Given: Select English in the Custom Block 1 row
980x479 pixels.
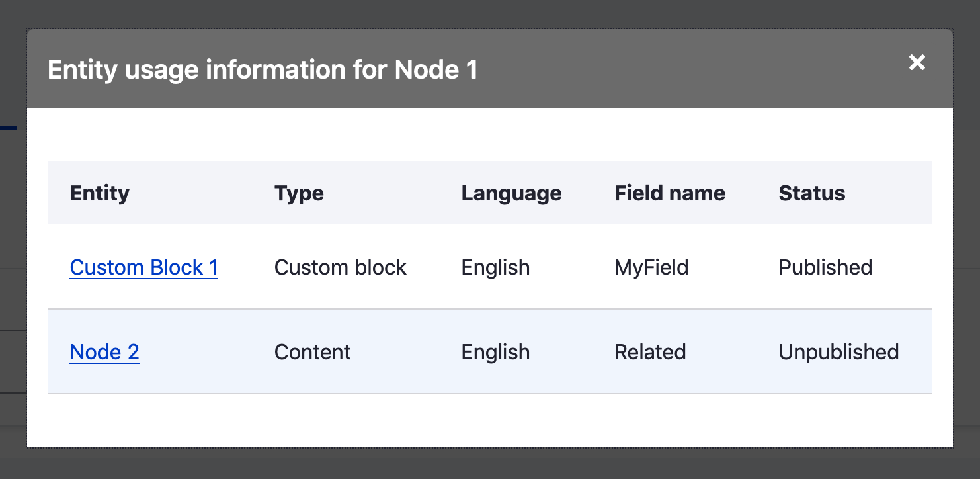Looking at the screenshot, I should pyautogui.click(x=495, y=267).
